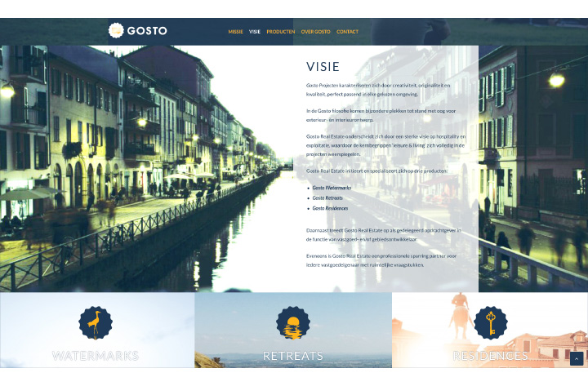Open the Gosto Residences list link
The height and width of the screenshot is (386, 588).
[330, 208]
